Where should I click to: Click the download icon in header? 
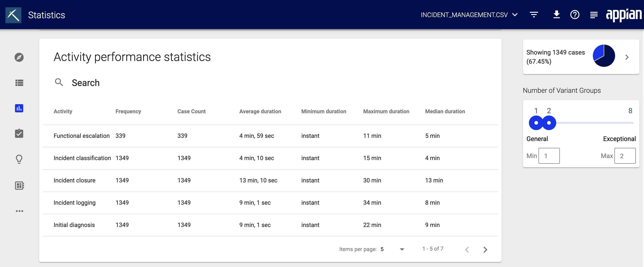point(556,15)
